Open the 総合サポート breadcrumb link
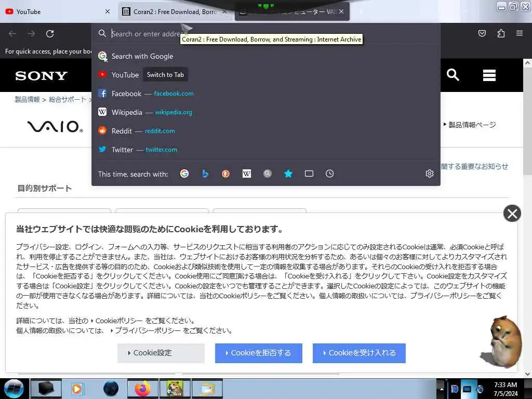532x399 pixels. 68,99
